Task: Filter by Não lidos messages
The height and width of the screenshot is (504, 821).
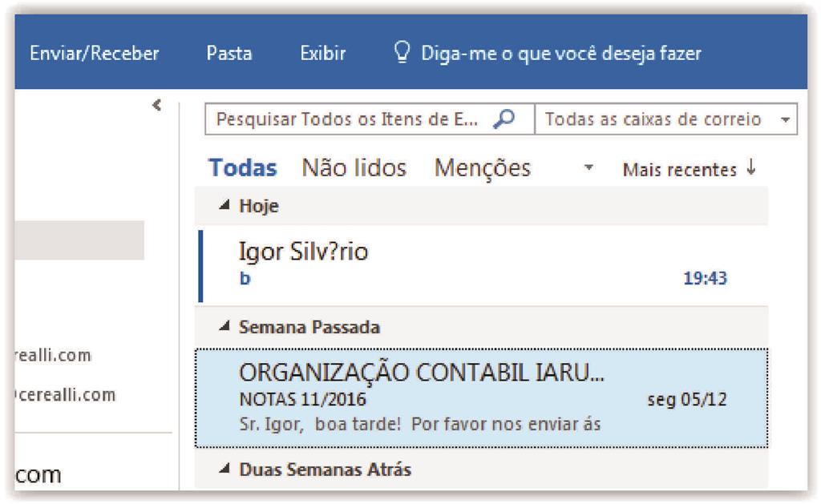Action: point(354,168)
